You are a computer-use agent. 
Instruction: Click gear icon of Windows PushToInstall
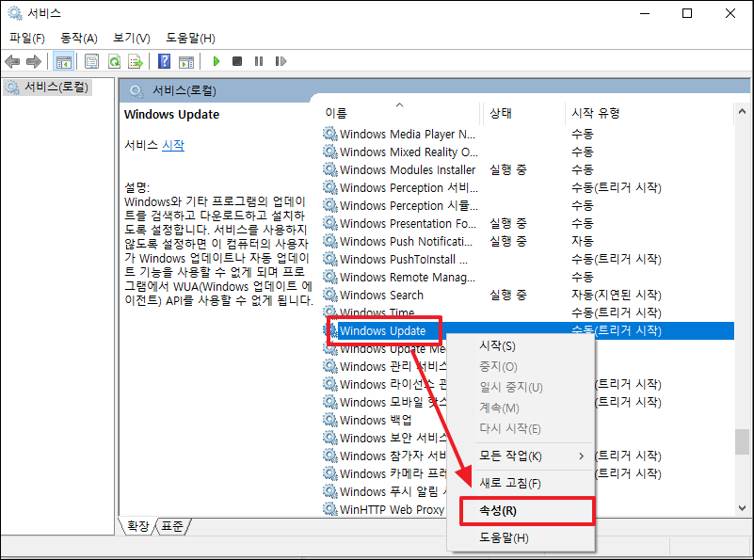coord(329,259)
